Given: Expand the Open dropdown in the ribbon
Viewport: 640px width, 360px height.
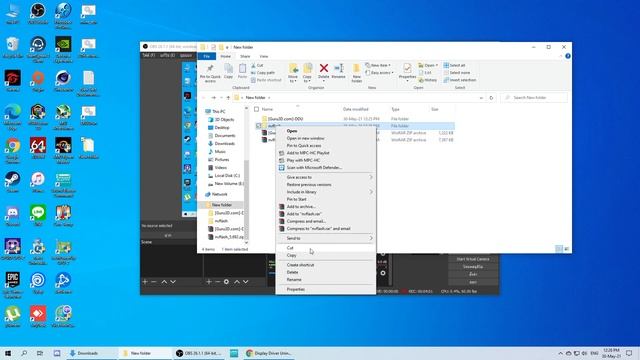Looking at the screenshot, I should click(428, 65).
